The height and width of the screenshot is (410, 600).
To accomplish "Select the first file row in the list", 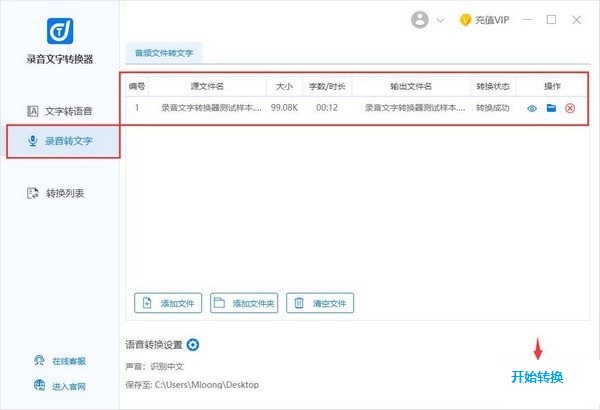I will pos(320,108).
